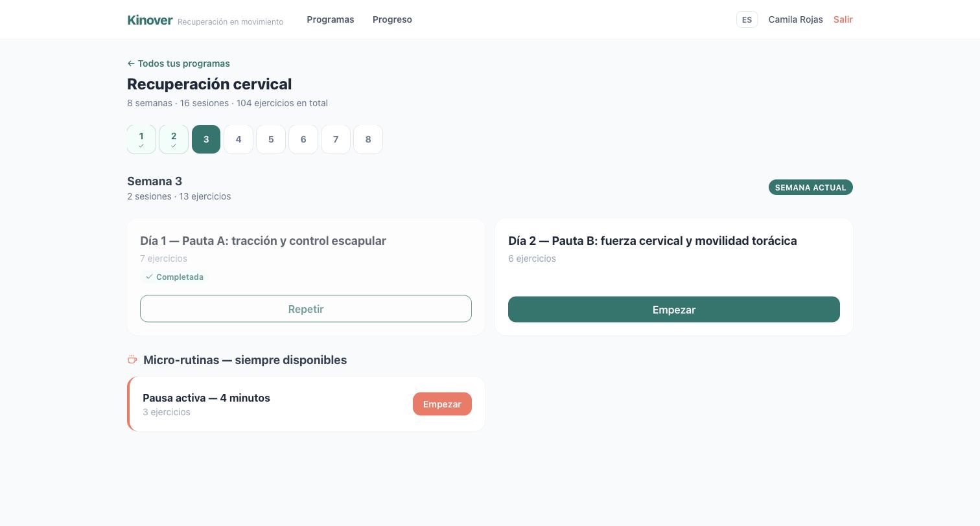
Task: Open the Programas menu
Action: [331, 19]
